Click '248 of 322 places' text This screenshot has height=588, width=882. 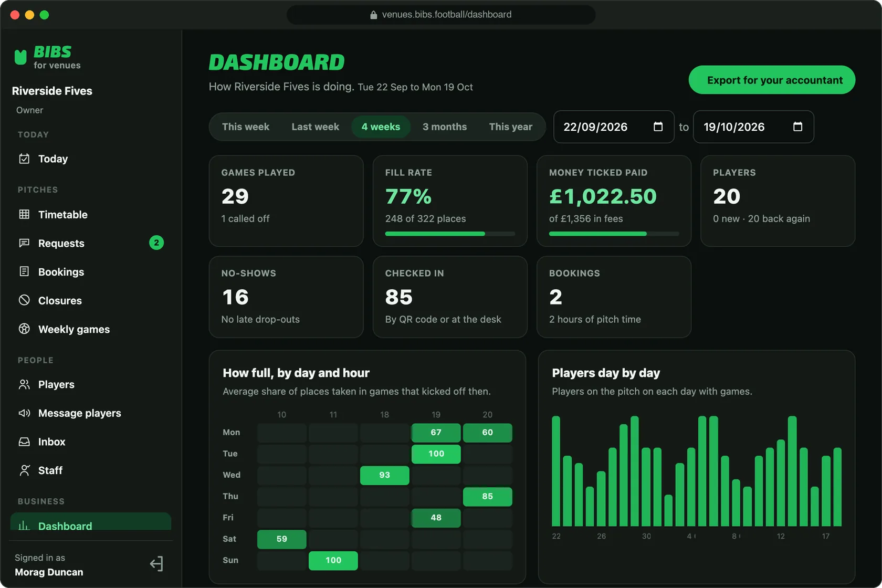click(x=425, y=218)
